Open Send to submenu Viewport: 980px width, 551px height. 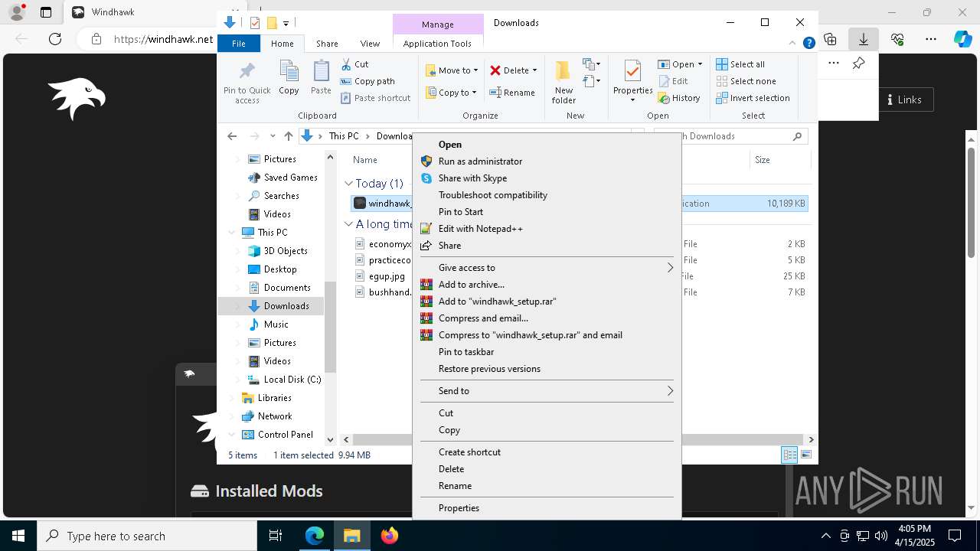point(547,391)
